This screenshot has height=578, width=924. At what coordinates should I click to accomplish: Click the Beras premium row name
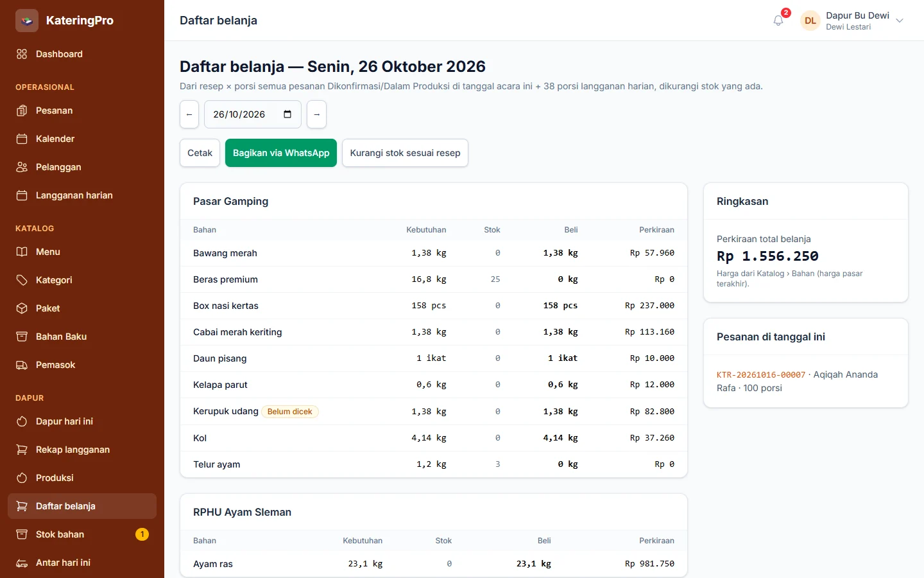pos(225,279)
